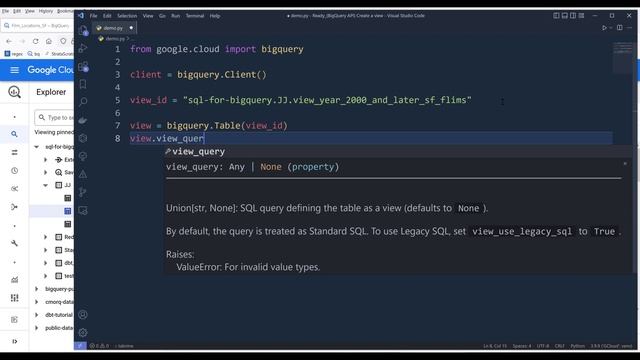Expand the Saved queries tree node

[x=46, y=172]
